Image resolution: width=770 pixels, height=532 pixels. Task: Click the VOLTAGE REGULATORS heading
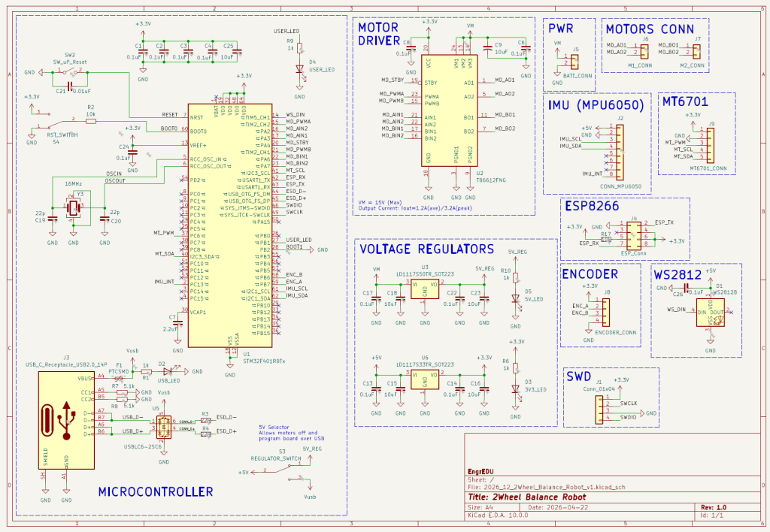[x=427, y=249]
